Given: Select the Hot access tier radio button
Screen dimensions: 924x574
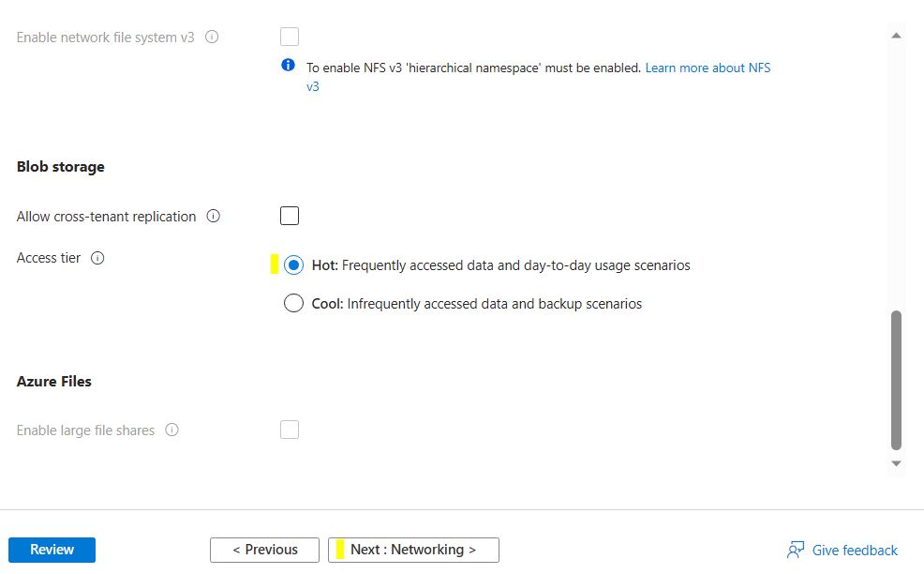Looking at the screenshot, I should tap(293, 265).
